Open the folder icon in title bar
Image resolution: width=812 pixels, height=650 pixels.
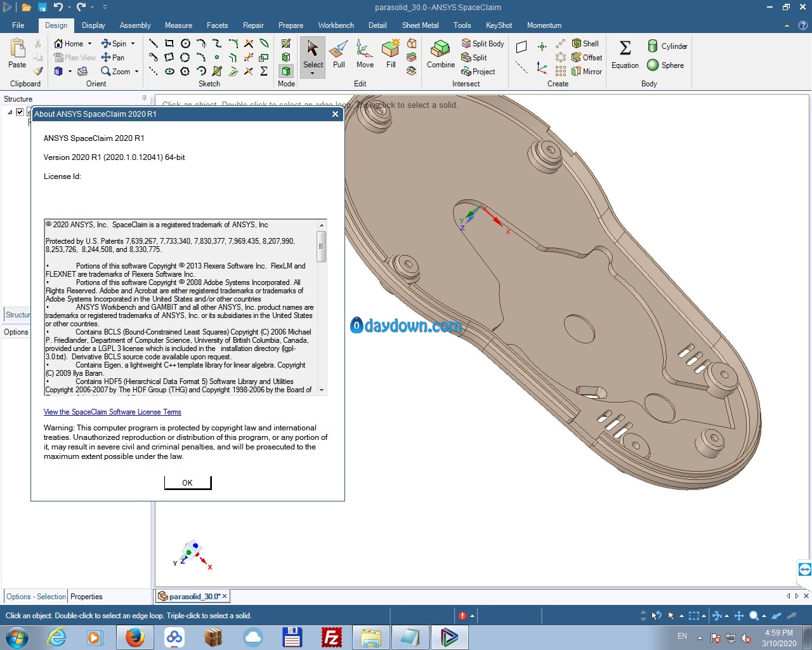pyautogui.click(x=26, y=8)
